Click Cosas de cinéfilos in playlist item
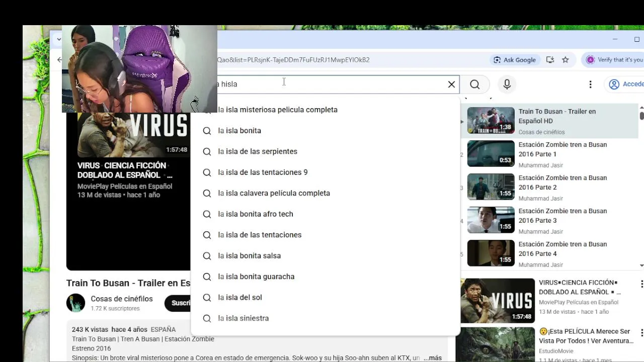The height and width of the screenshot is (362, 644). [542, 132]
